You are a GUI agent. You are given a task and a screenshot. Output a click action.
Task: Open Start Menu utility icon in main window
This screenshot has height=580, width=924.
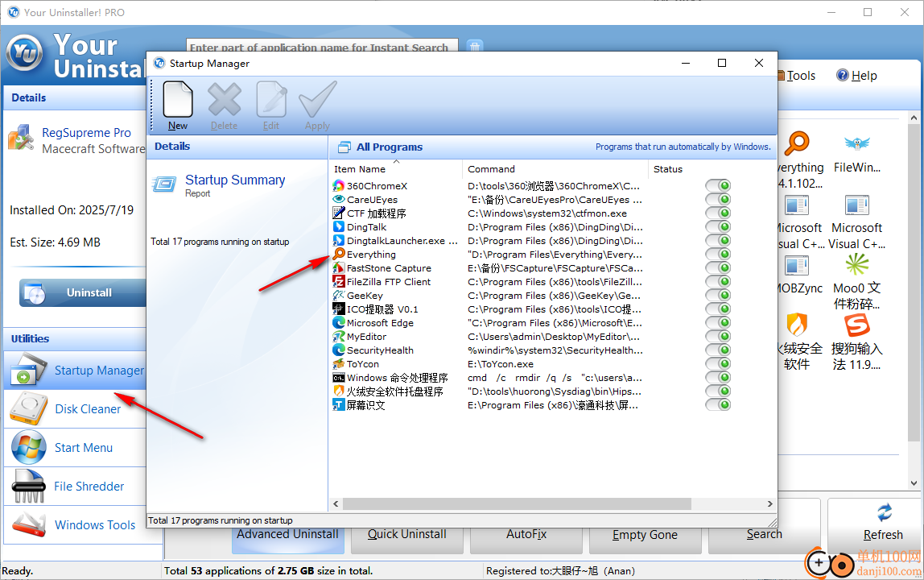click(x=28, y=447)
